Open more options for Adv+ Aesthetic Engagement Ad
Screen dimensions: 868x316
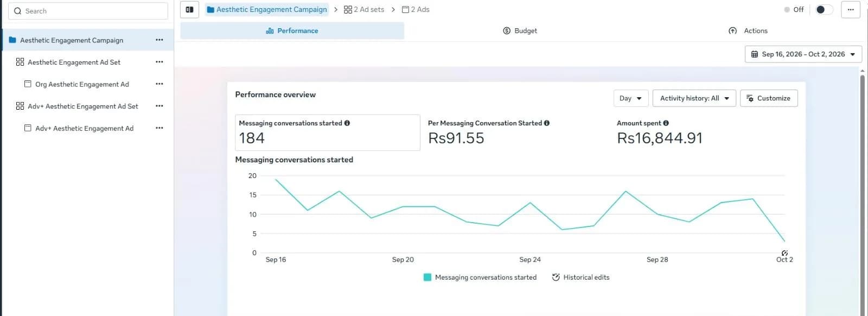click(159, 128)
